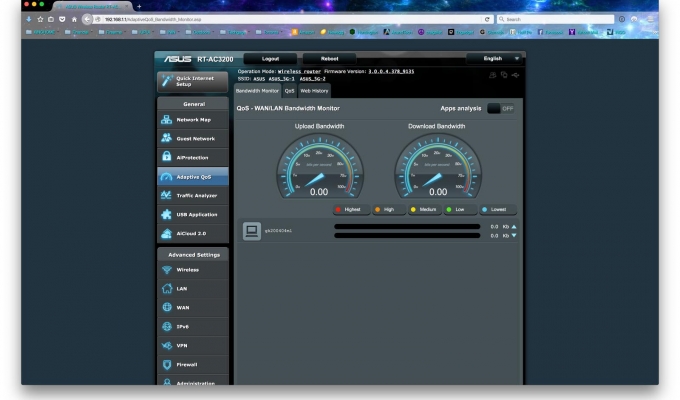Click the middle status icon in the router header
This screenshot has width=680, height=400.
[504, 75]
